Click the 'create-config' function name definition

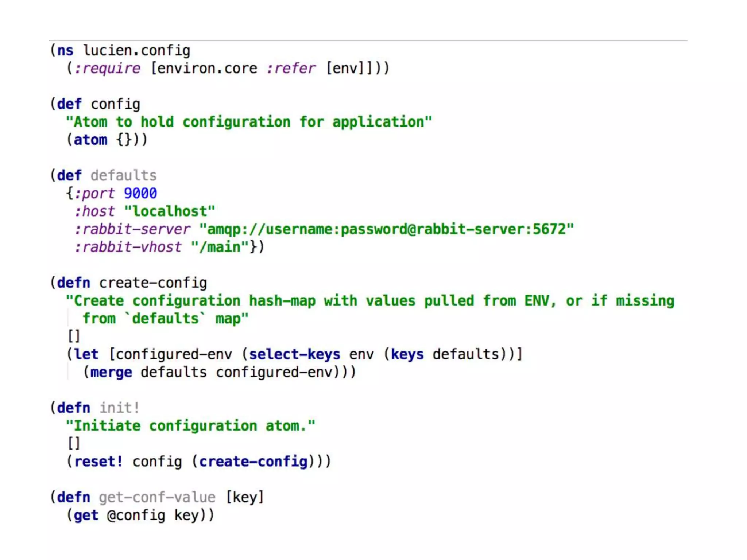pyautogui.click(x=153, y=283)
